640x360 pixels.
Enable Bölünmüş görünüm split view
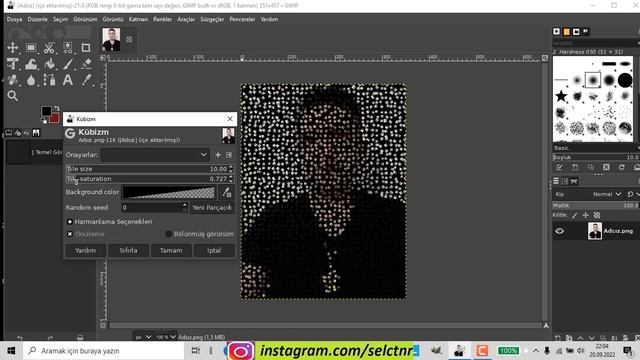pyautogui.click(x=168, y=234)
